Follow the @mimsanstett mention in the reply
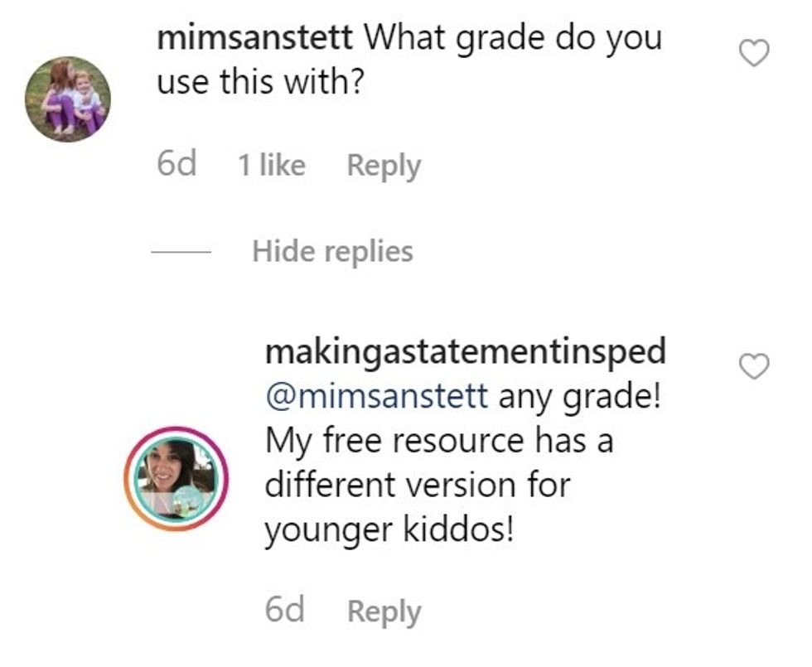Image resolution: width=812 pixels, height=667 pixels. (x=376, y=396)
